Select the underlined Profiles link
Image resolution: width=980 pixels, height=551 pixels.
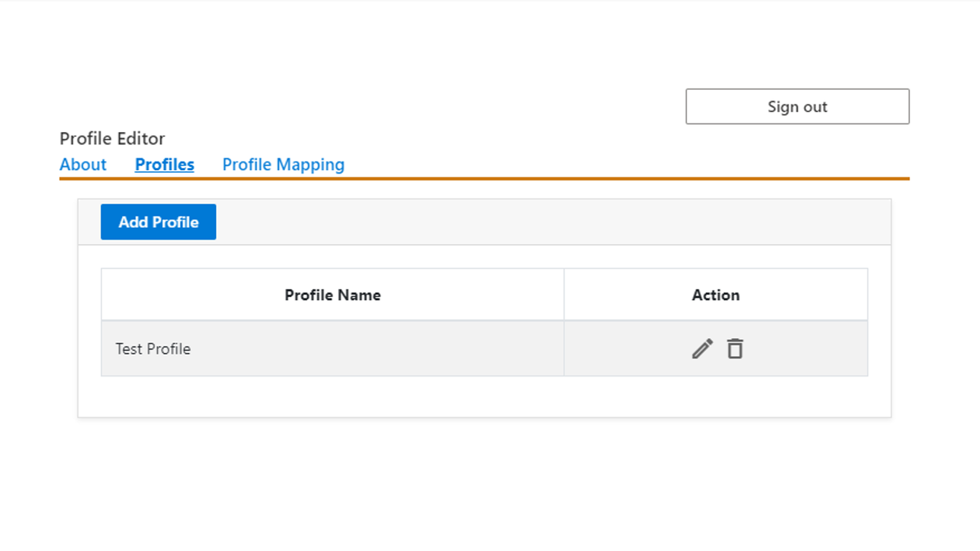click(x=164, y=164)
